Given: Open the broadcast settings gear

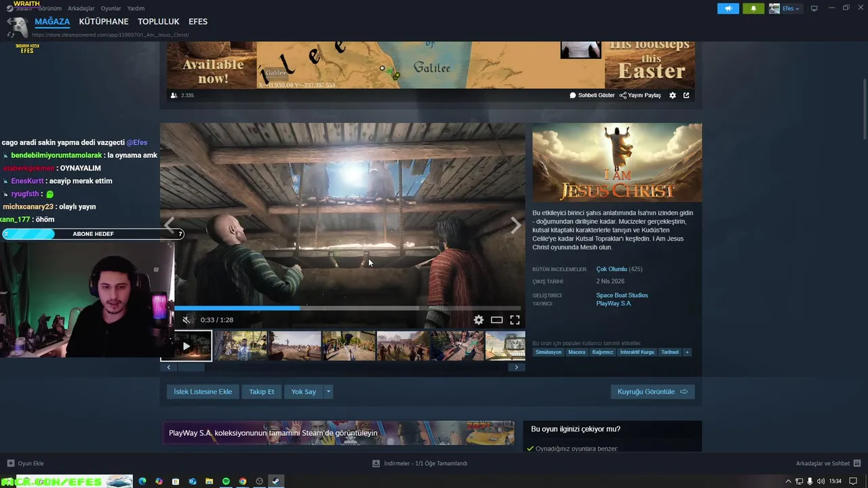Looking at the screenshot, I should (673, 96).
